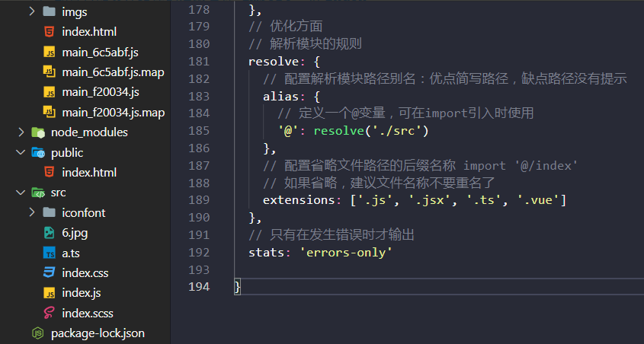Click the '.jsx' string on line 189
644x344 pixels.
[430, 200]
